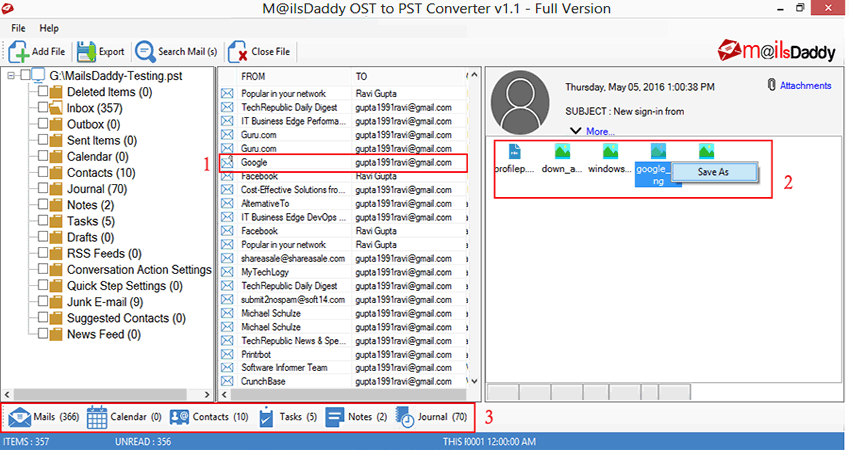Check the Tasks (5) folder checkbox
Viewport: 849px width, 450px height.
click(43, 221)
